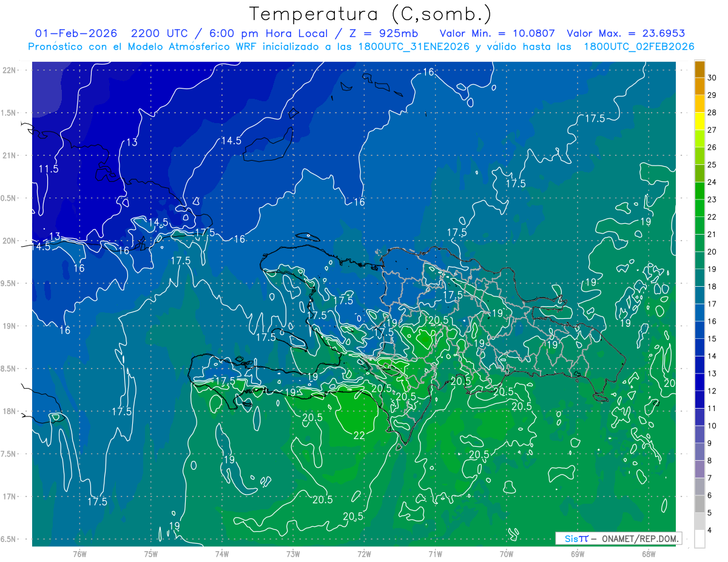Click the "17N" latitude axis label
The width and height of the screenshot is (728, 562).
[x=10, y=497]
